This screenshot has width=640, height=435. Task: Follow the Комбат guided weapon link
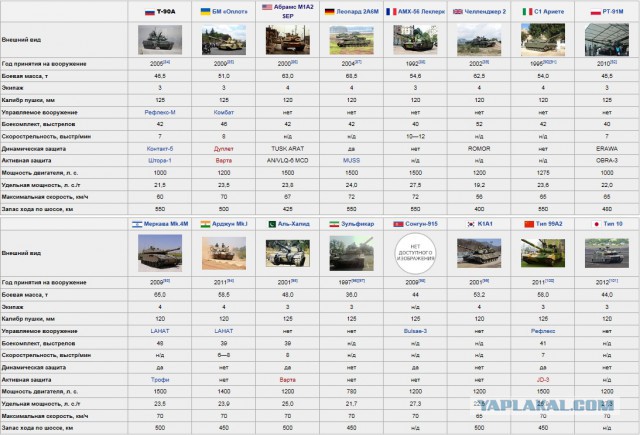[x=224, y=112]
